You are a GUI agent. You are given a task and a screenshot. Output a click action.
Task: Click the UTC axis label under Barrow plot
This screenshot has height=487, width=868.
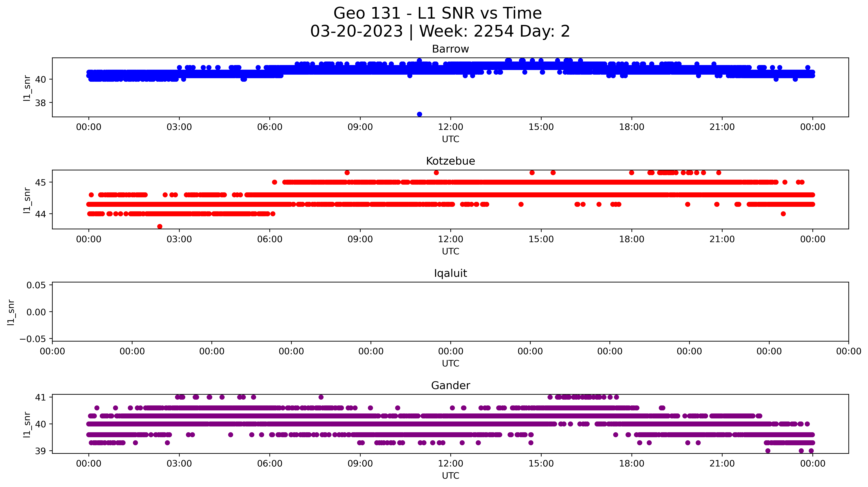(451, 139)
